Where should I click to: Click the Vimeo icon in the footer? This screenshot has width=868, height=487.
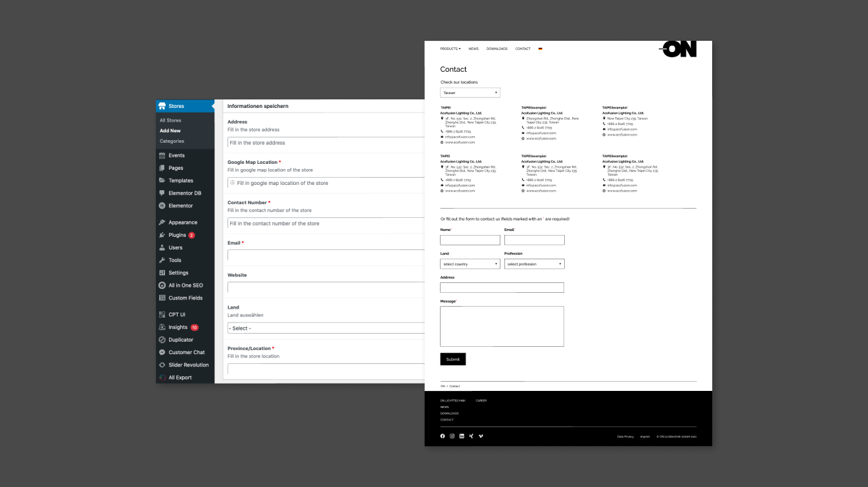click(x=481, y=436)
